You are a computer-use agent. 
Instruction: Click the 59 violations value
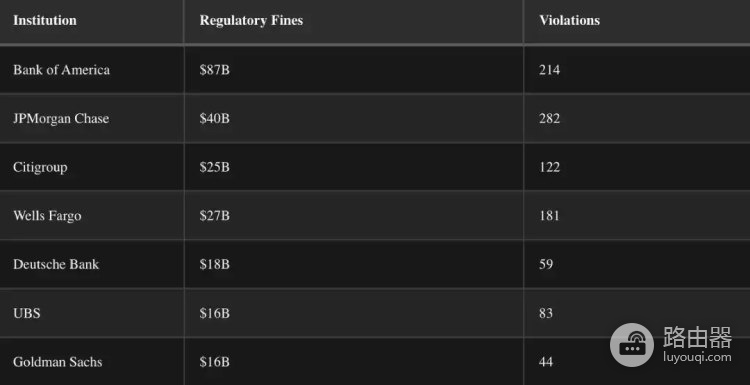point(546,264)
